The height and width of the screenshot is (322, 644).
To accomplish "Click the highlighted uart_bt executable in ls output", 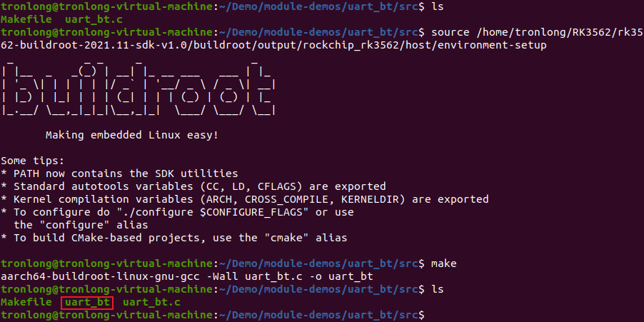I will click(x=87, y=303).
